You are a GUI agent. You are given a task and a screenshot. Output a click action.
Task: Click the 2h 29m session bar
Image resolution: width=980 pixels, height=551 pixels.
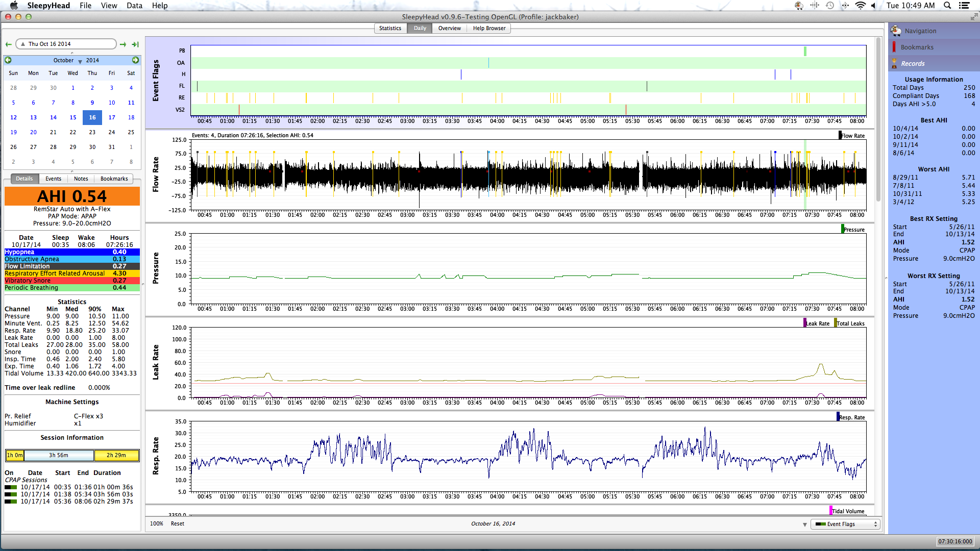[x=116, y=456]
